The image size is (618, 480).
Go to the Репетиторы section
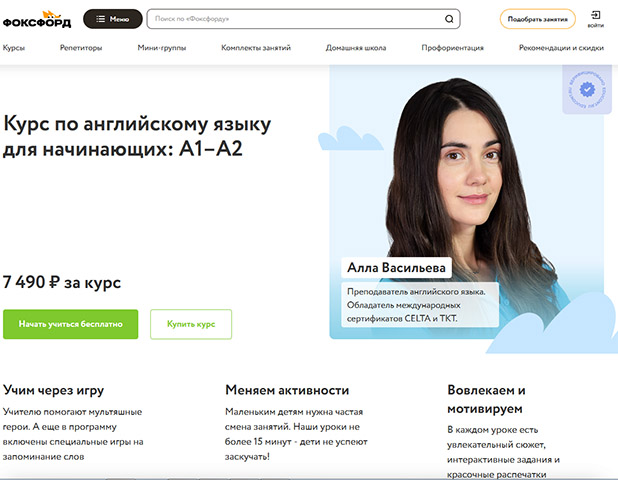coord(81,48)
